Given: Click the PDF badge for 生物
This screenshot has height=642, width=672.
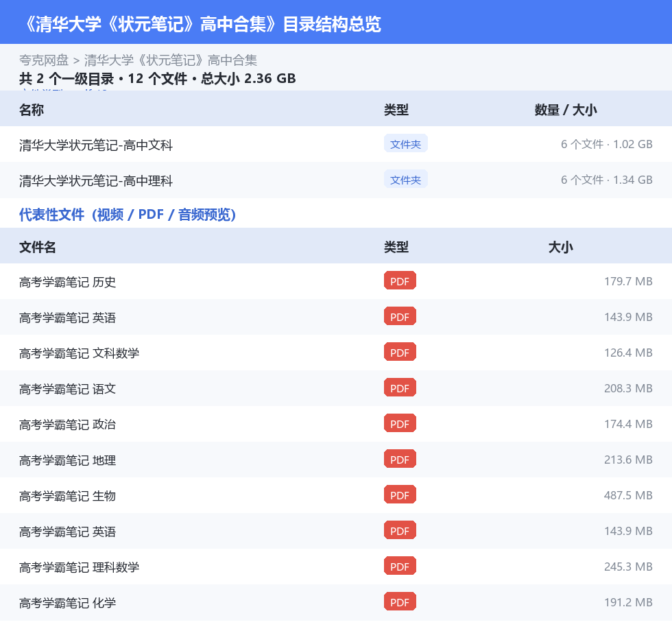Looking at the screenshot, I should [400, 495].
